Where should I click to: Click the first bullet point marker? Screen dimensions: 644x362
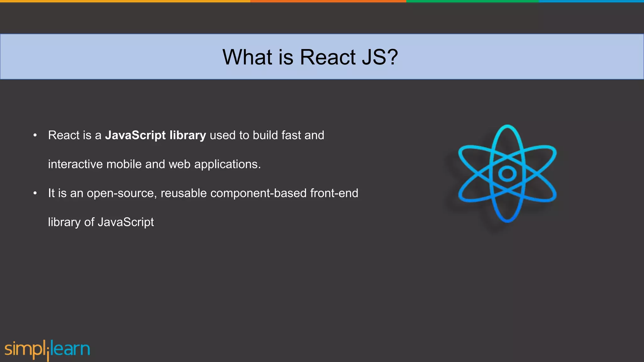(x=35, y=135)
